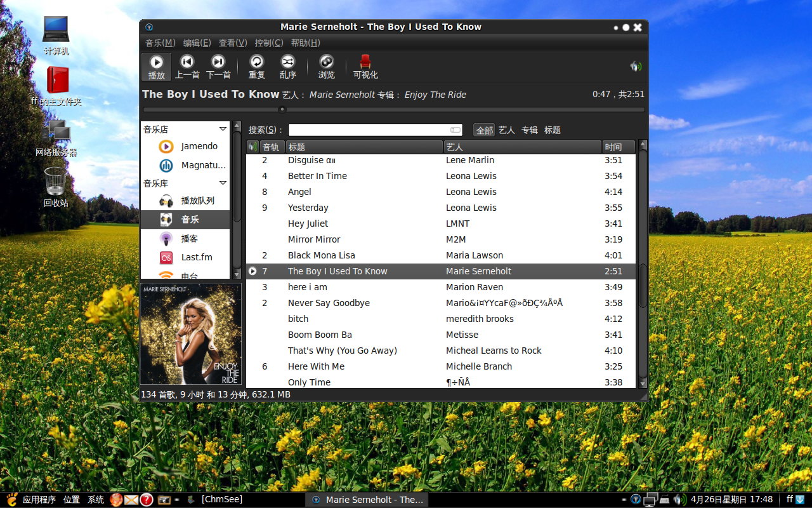
Task: Sort by the 标题 column header
Action: [364, 147]
